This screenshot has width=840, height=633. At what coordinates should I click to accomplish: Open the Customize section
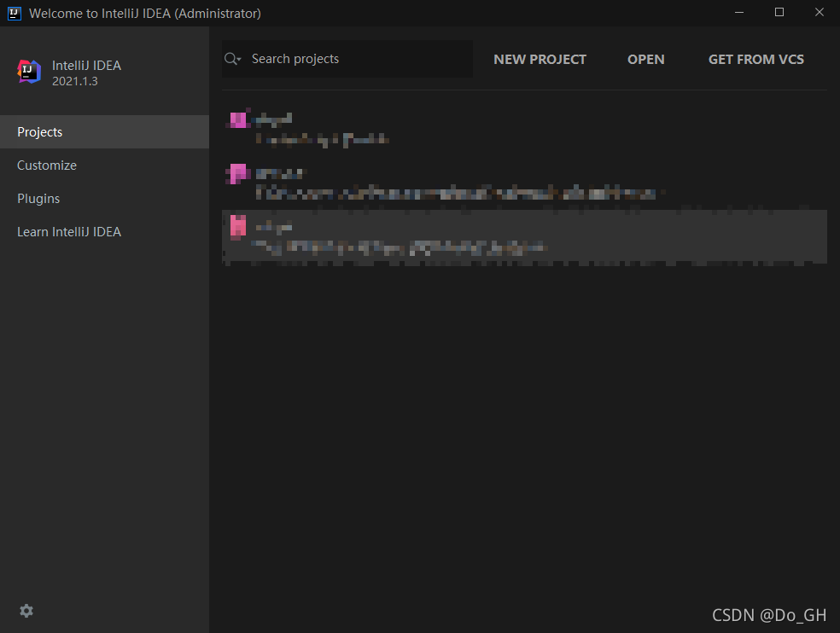[104, 165]
